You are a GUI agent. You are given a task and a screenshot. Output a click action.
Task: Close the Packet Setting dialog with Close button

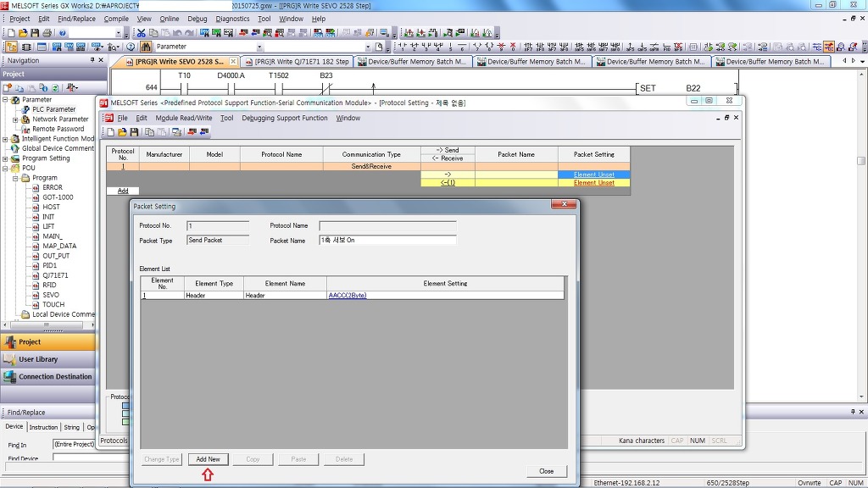tap(546, 471)
